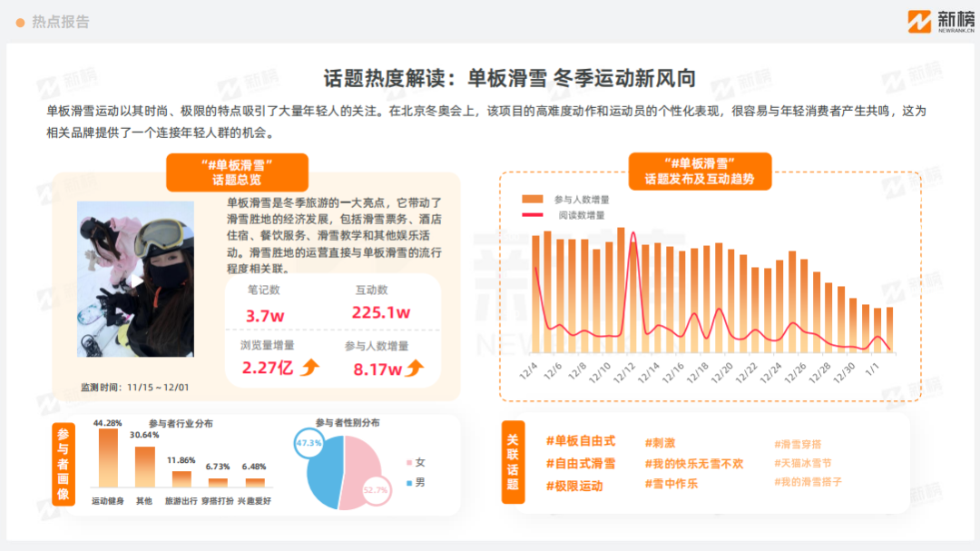980x551 pixels.
Task: Open the #单板自由式 related topic
Action: (580, 441)
